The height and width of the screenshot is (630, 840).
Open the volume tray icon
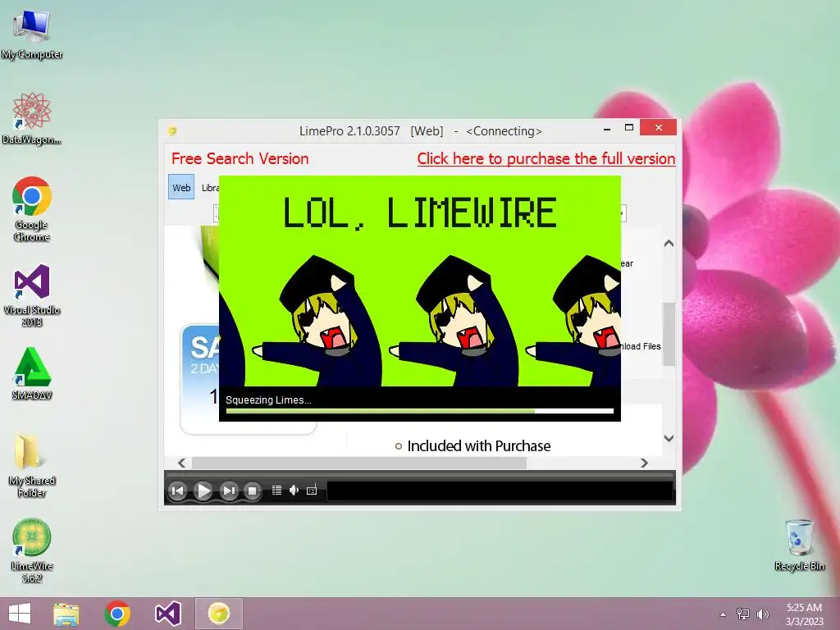(762, 614)
